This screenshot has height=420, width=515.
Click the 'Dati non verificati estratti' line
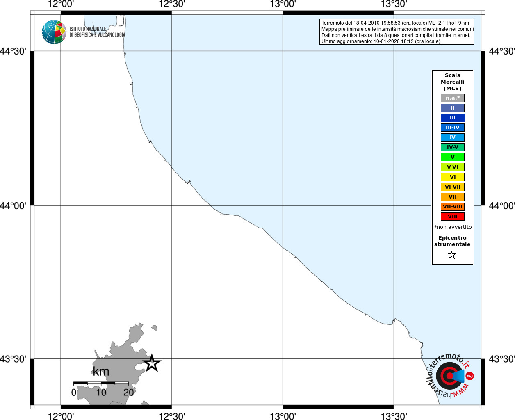396,35
